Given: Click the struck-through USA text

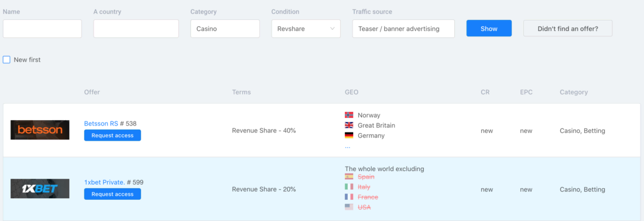Looking at the screenshot, I should (x=364, y=208).
